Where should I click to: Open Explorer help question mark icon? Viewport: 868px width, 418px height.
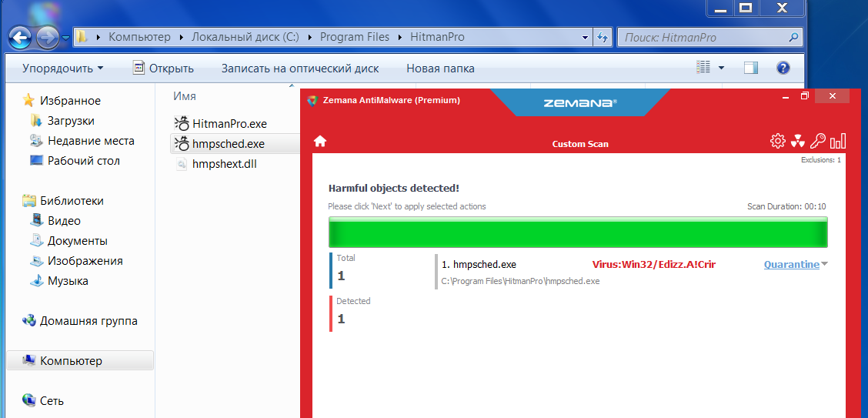783,68
